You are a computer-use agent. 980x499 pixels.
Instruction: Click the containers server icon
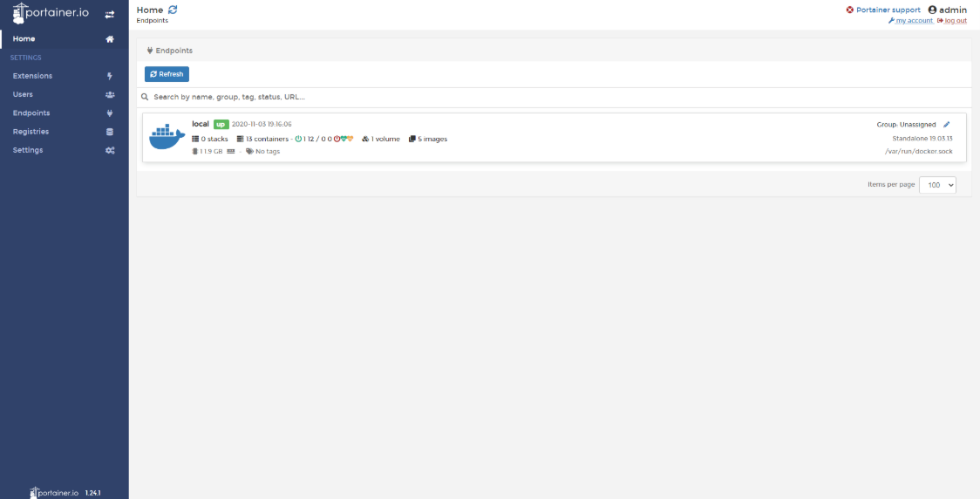pyautogui.click(x=240, y=139)
